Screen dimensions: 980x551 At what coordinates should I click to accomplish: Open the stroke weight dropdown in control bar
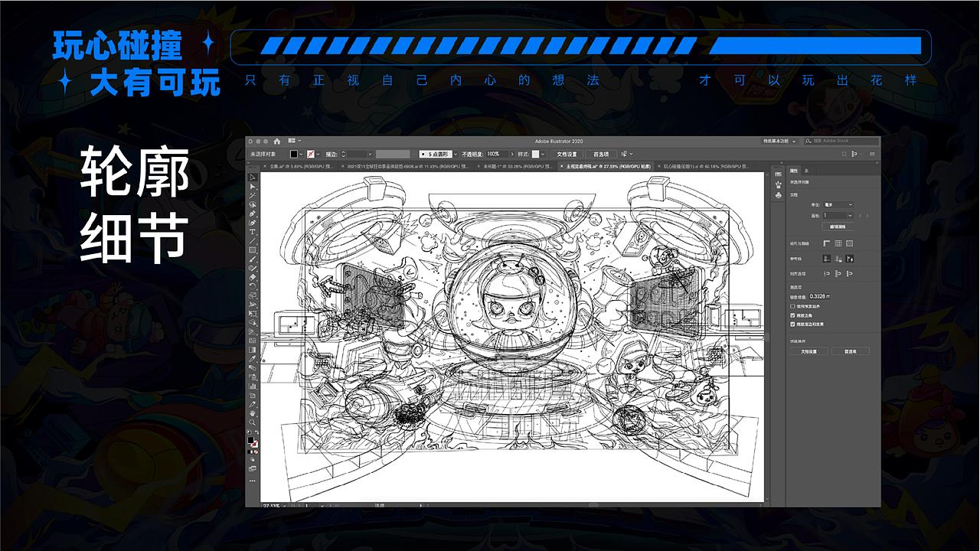pos(370,154)
